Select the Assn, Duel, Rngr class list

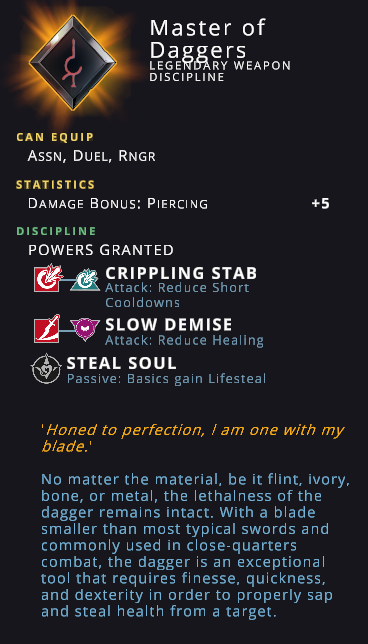click(x=92, y=156)
